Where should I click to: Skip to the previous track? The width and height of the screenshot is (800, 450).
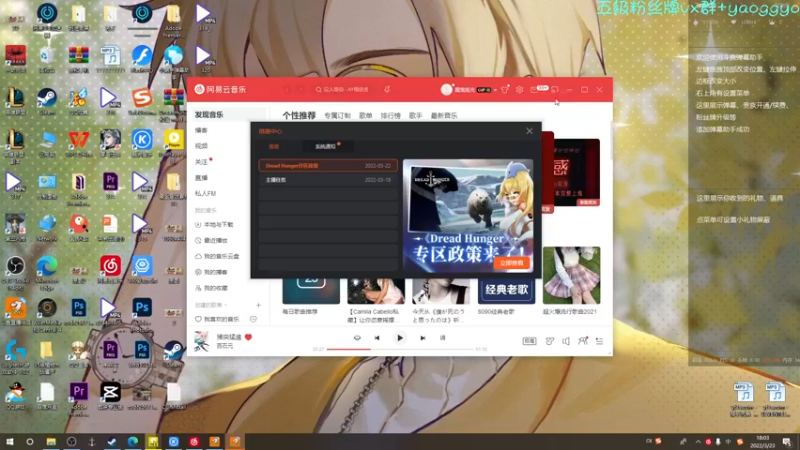pyautogui.click(x=377, y=338)
